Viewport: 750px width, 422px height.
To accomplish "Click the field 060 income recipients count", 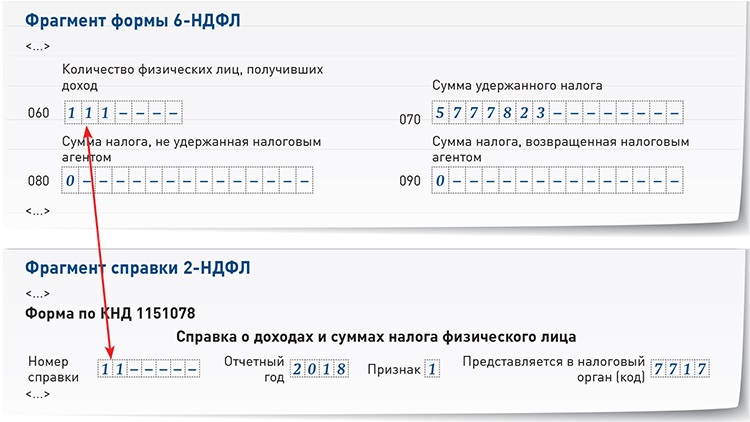I will (x=121, y=112).
